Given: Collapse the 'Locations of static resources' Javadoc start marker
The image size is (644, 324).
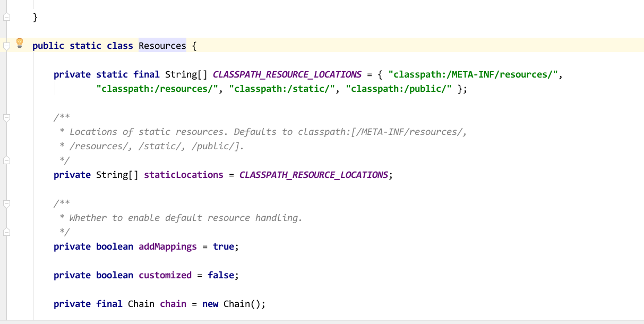Looking at the screenshot, I should point(6,118).
